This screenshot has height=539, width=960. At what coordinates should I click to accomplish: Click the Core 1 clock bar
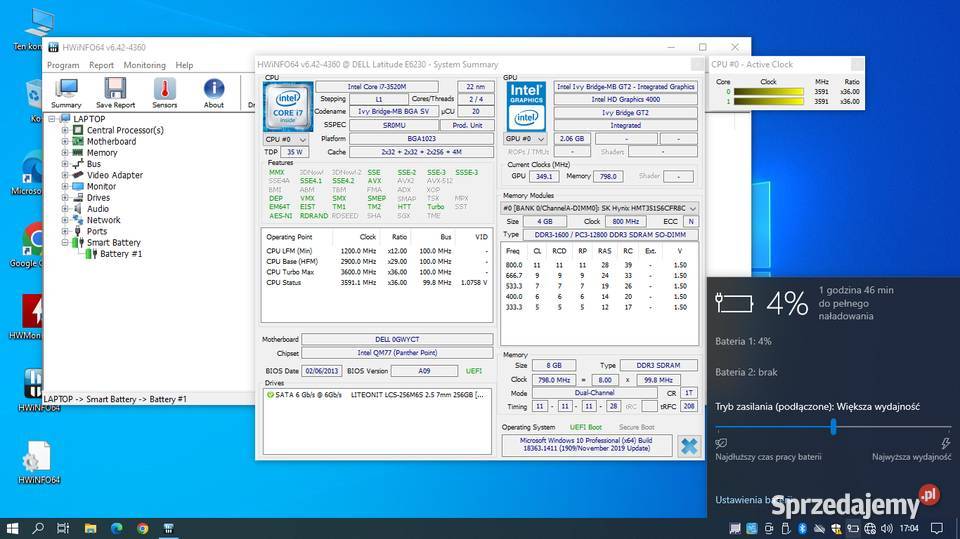coord(768,102)
